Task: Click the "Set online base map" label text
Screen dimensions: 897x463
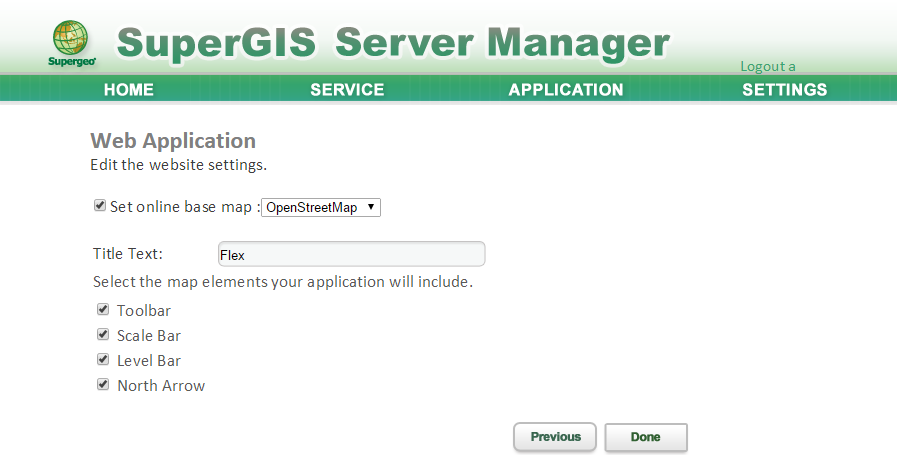Action: point(181,207)
